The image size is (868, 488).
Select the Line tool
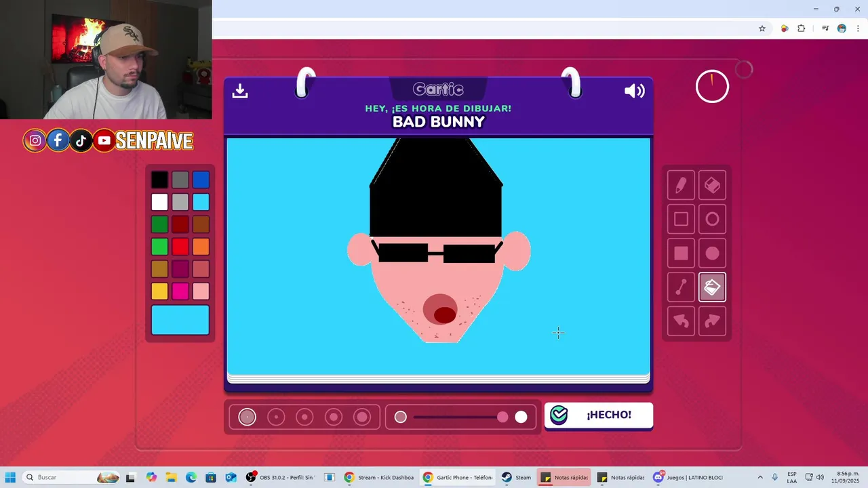[x=681, y=287]
